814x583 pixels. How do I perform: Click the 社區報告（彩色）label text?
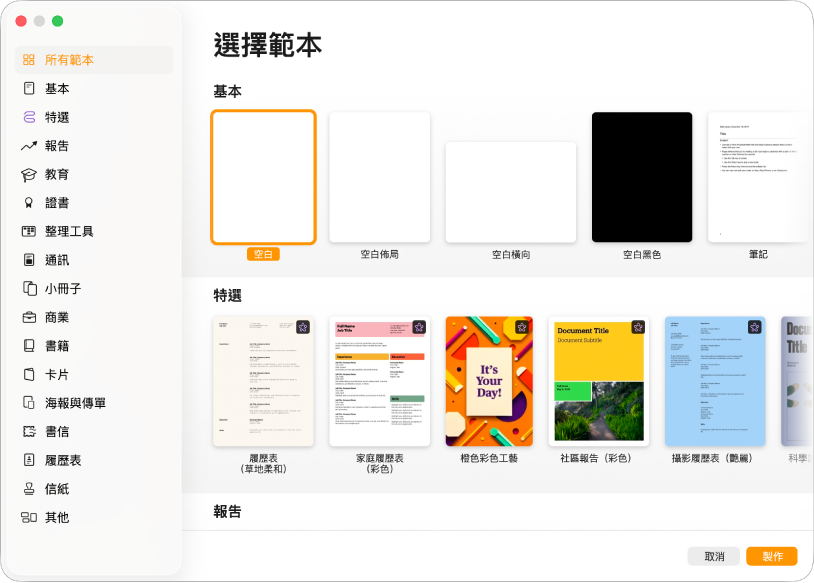point(596,458)
